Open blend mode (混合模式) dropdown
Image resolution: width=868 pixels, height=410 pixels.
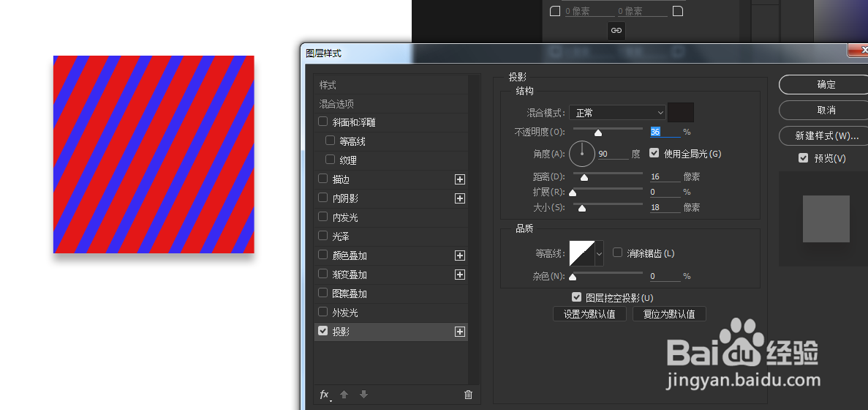click(x=617, y=113)
